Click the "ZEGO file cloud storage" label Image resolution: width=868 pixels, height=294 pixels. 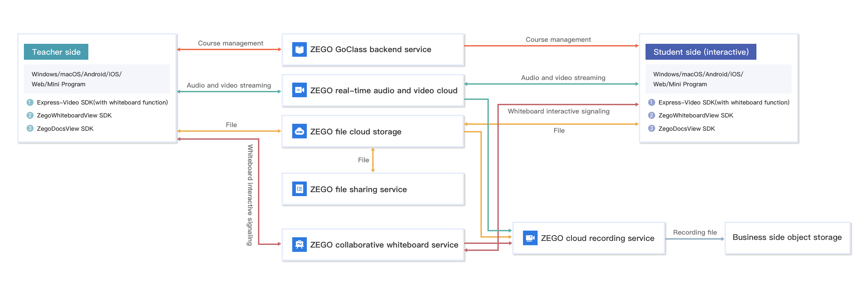[356, 132]
